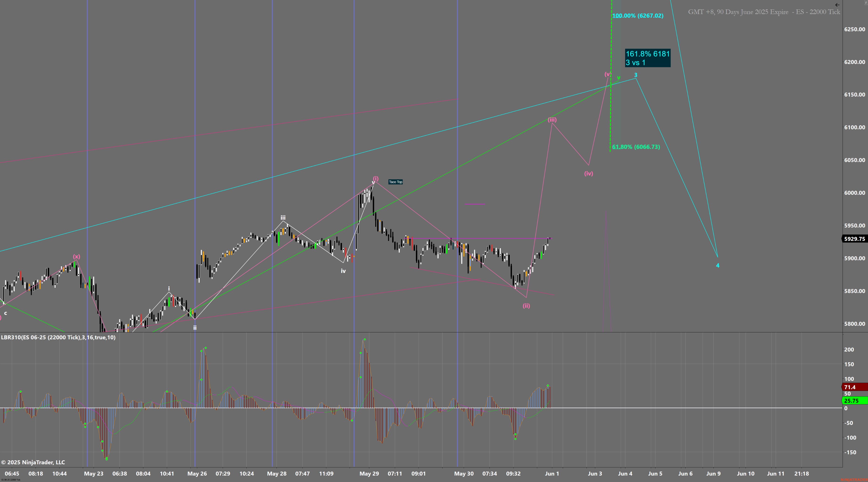Click the 08:18 time label on the axis
Viewport: 868px width, 482px height.
click(x=36, y=474)
